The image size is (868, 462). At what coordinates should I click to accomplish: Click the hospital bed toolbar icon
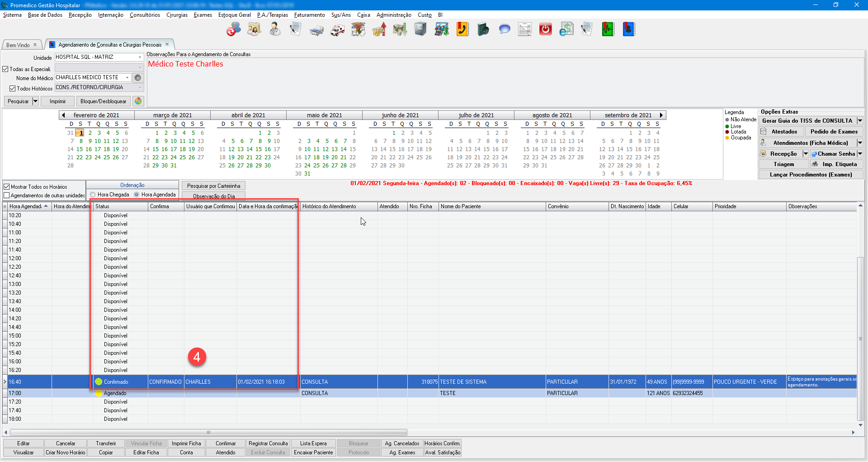click(316, 30)
